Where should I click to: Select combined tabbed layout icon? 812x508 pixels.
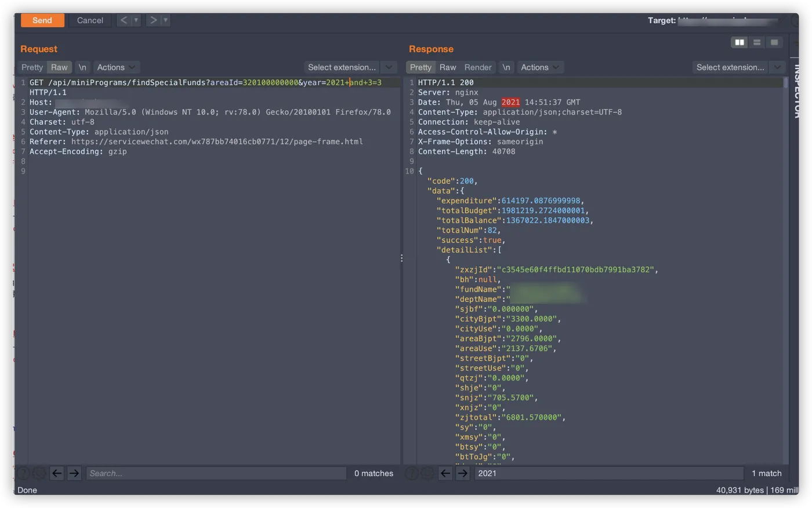[774, 42]
